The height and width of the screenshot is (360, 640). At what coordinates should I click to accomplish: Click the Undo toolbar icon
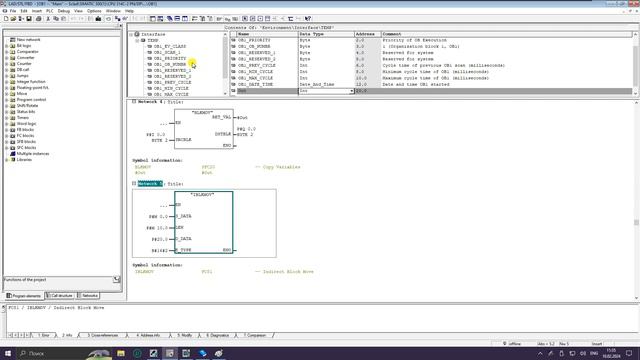[73, 19]
